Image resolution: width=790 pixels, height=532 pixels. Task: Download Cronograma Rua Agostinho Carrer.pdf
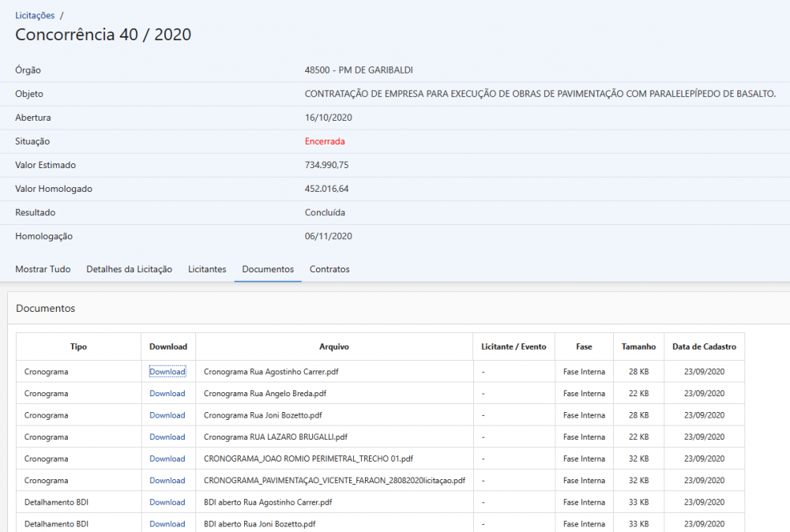(167, 372)
